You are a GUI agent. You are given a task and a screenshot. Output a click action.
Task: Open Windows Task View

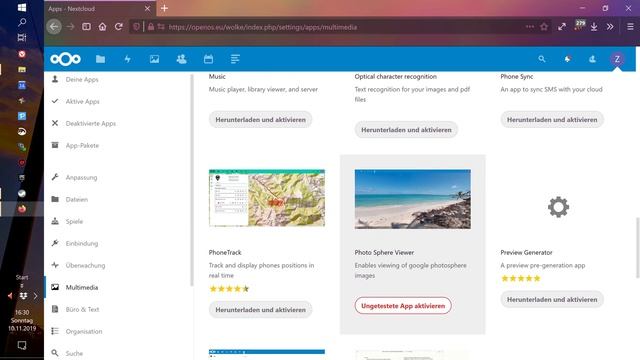point(22,38)
